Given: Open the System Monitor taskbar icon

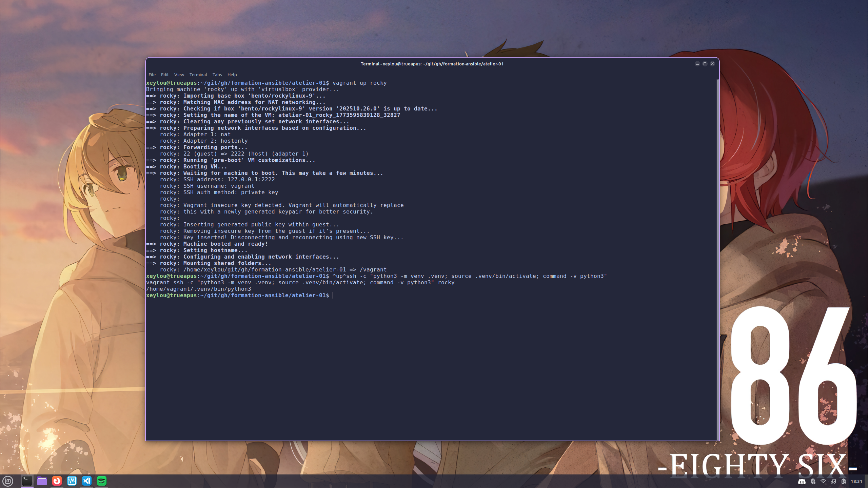Looking at the screenshot, I should [x=72, y=481].
